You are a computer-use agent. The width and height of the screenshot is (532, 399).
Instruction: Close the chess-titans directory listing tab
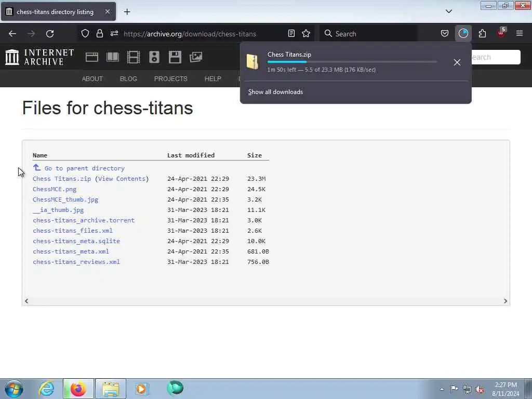[107, 11]
